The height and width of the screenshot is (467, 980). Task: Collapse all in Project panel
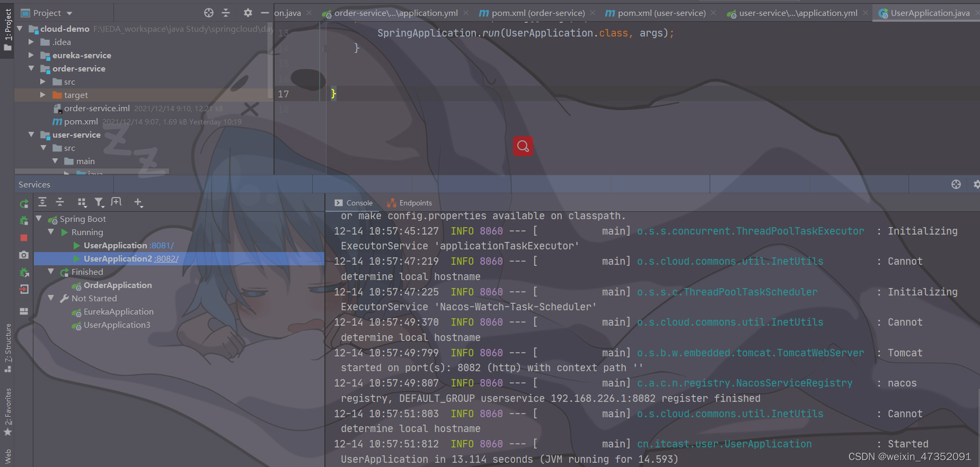coord(226,13)
